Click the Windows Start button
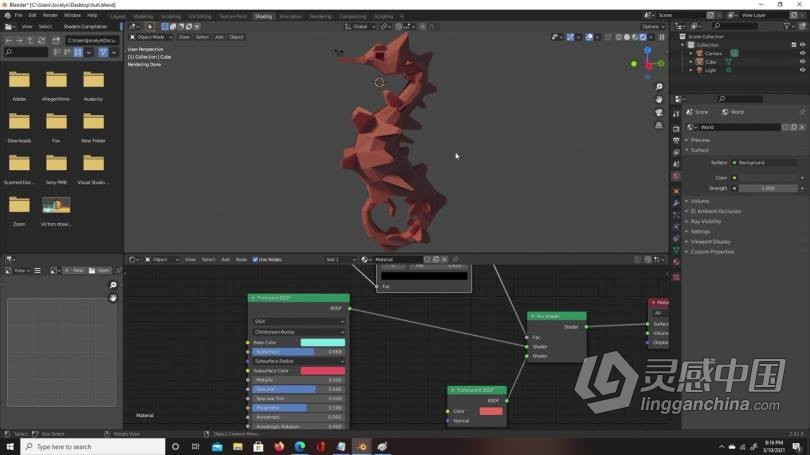Image resolution: width=810 pixels, height=455 pixels. tap(10, 447)
